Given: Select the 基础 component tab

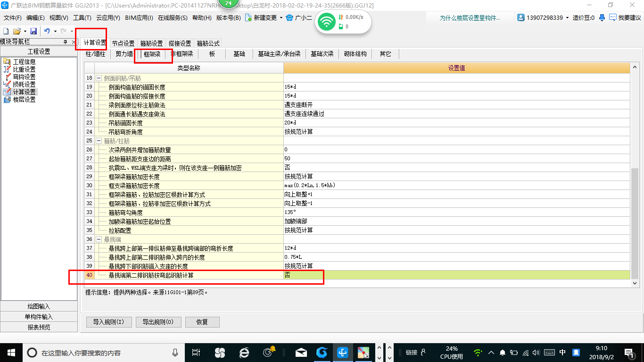Looking at the screenshot, I should click(239, 54).
